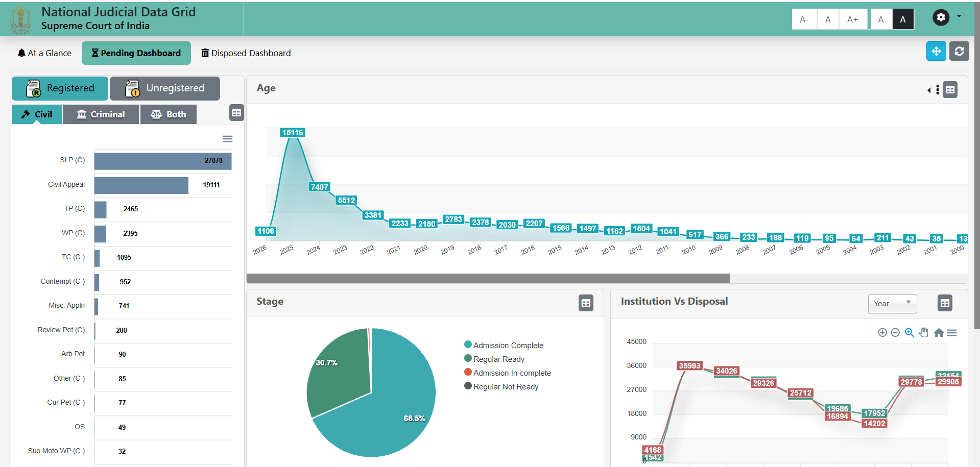Open the Year dropdown selector
The width and height of the screenshot is (980, 467).
[892, 304]
